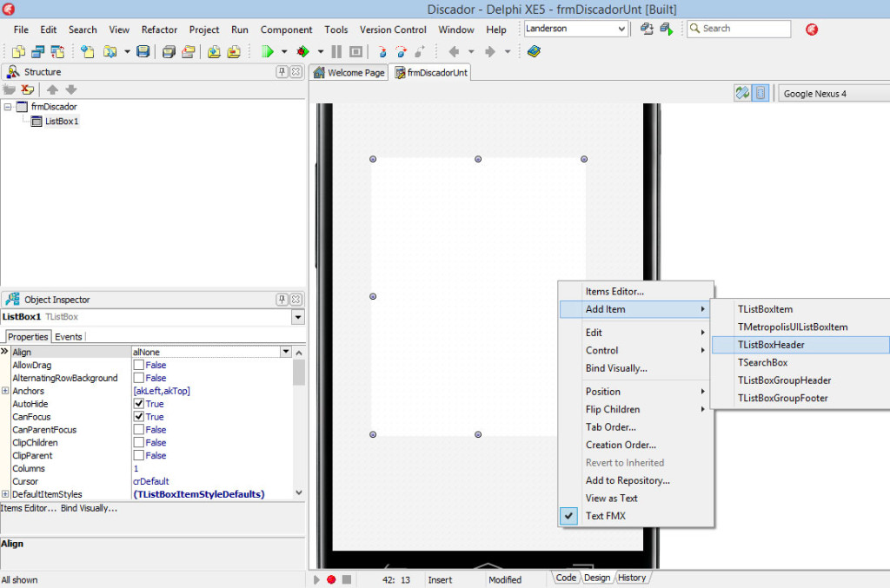
Task: Open the Component menu
Action: [286, 30]
